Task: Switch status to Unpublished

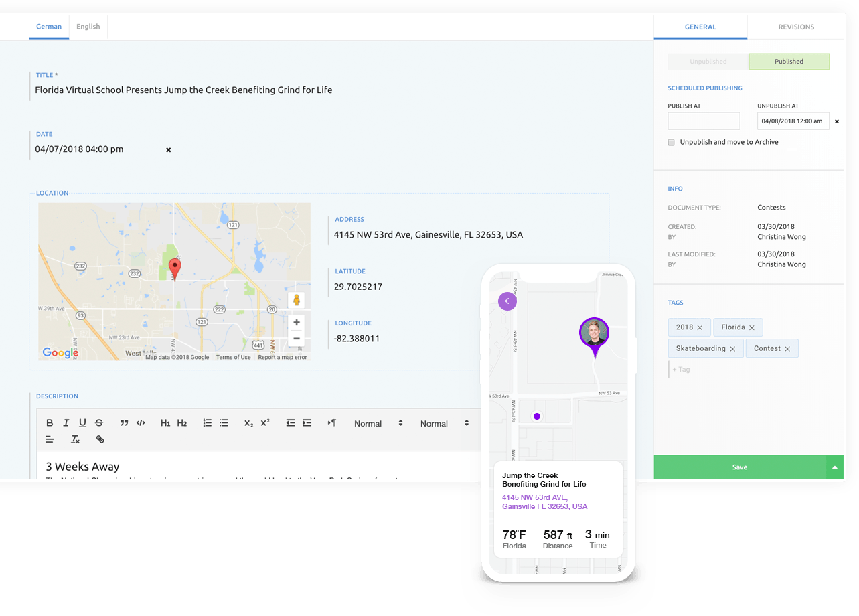Action: pyautogui.click(x=708, y=62)
